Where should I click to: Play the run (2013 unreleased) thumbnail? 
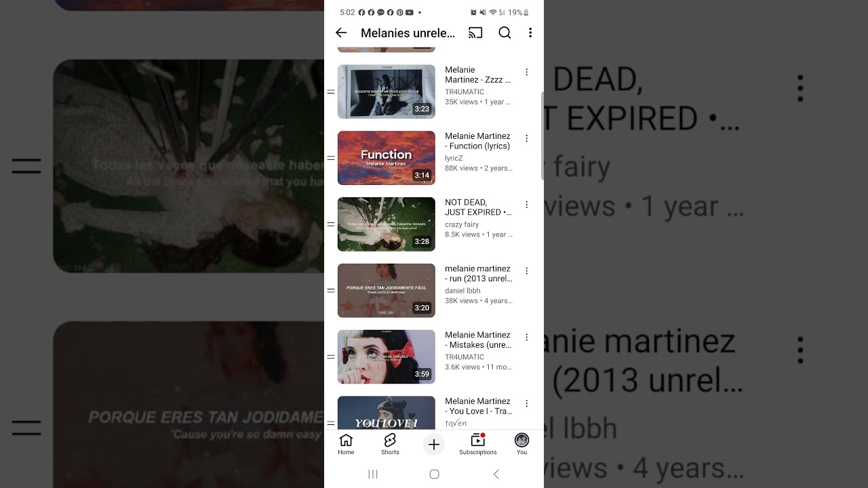(387, 291)
